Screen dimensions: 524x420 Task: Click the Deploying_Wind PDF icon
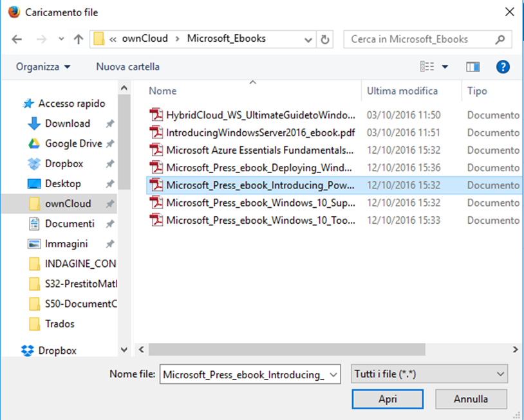(156, 168)
